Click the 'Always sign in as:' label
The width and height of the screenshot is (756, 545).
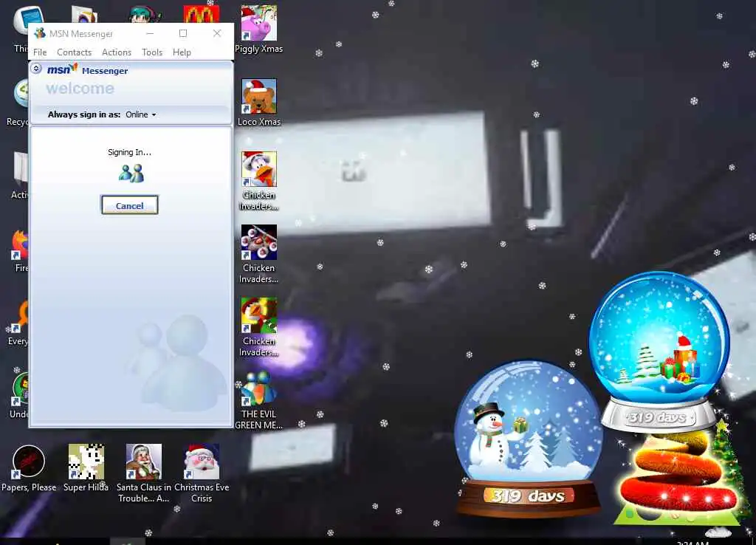(x=84, y=114)
